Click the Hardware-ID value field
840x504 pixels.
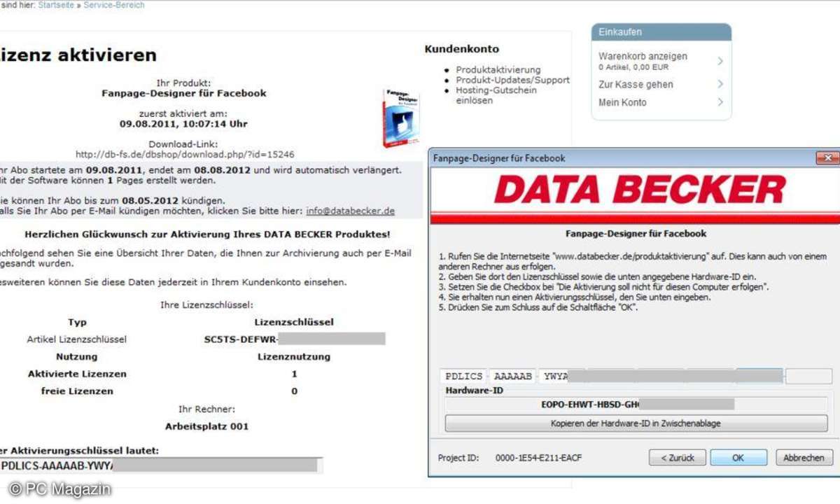pos(636,404)
